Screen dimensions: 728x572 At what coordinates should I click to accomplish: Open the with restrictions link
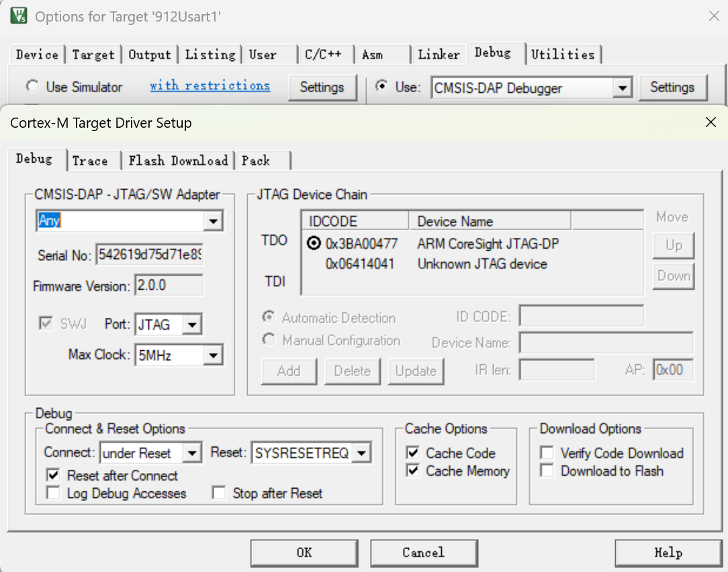(210, 85)
